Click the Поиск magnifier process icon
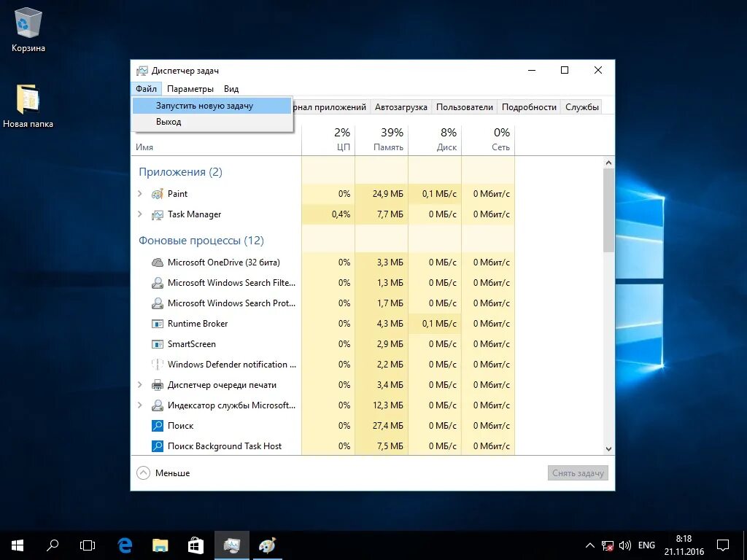Viewport: 747px width, 560px height. pyautogui.click(x=158, y=426)
